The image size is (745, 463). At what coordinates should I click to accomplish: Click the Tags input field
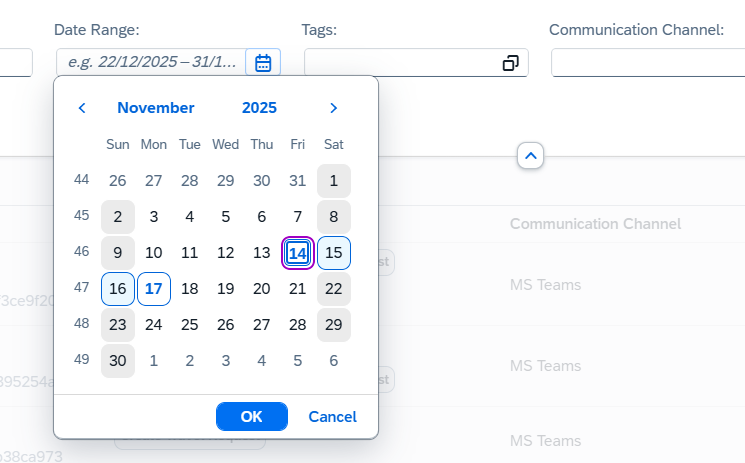pyautogui.click(x=402, y=63)
